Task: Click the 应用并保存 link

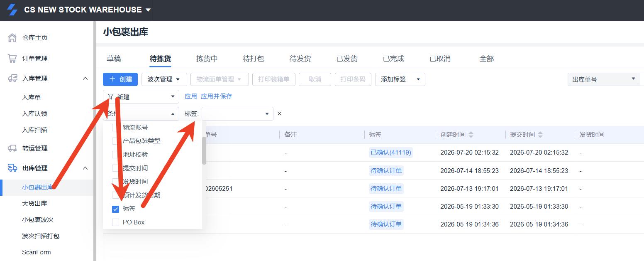Action: click(x=217, y=96)
